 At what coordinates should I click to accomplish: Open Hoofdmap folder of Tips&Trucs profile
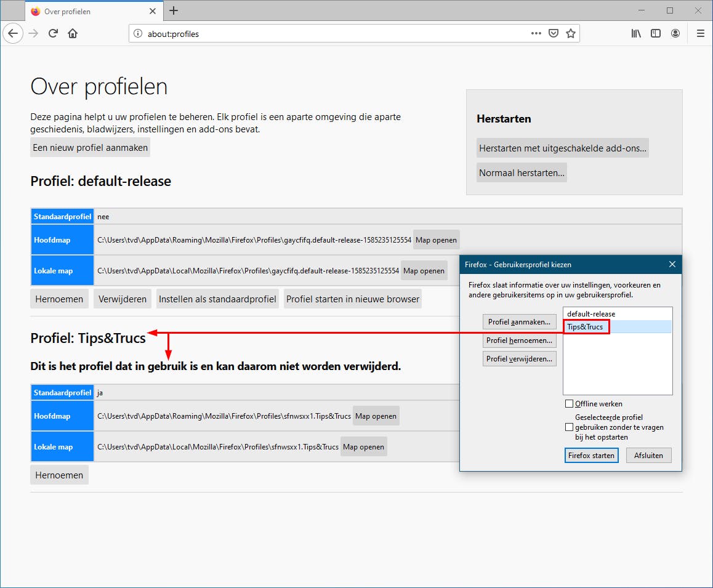pos(376,416)
